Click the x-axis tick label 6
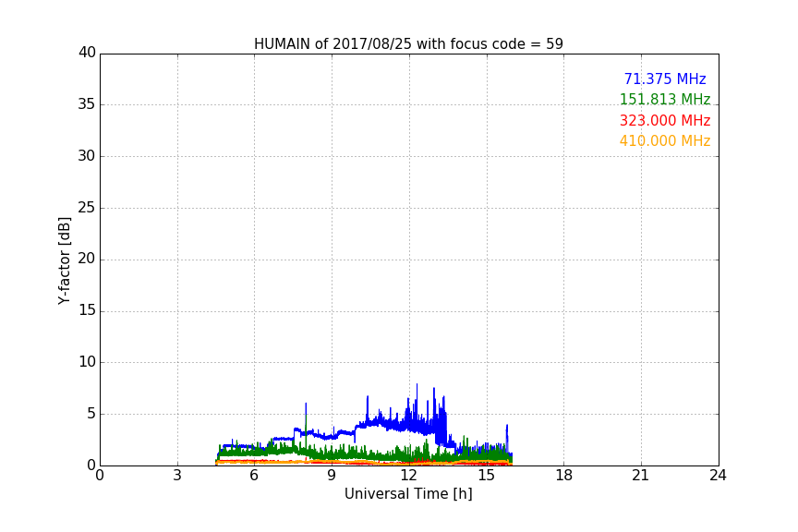Screen dimensions: 798x532 pos(254,476)
